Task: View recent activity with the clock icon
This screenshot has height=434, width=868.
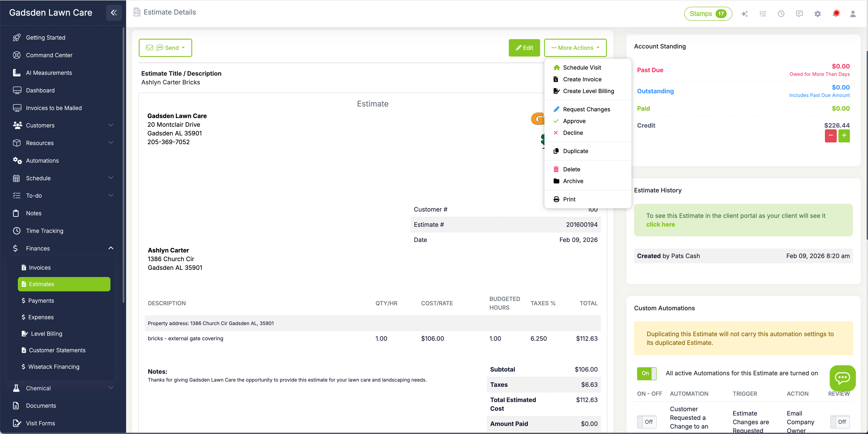Action: (781, 13)
